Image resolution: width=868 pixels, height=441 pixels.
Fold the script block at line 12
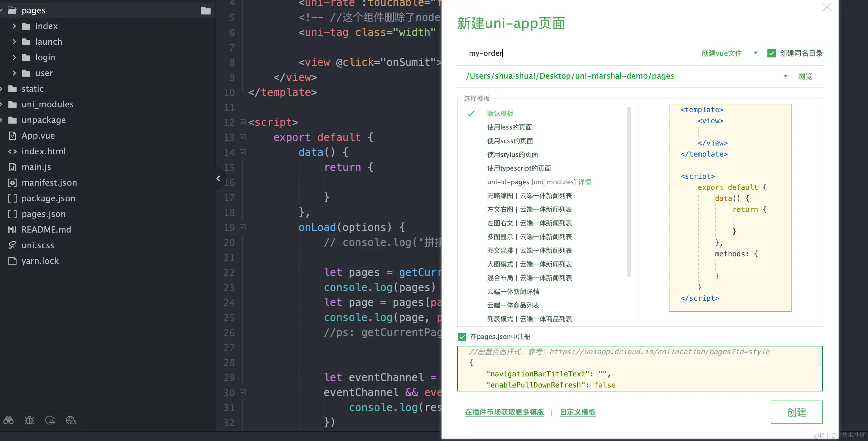coord(242,122)
